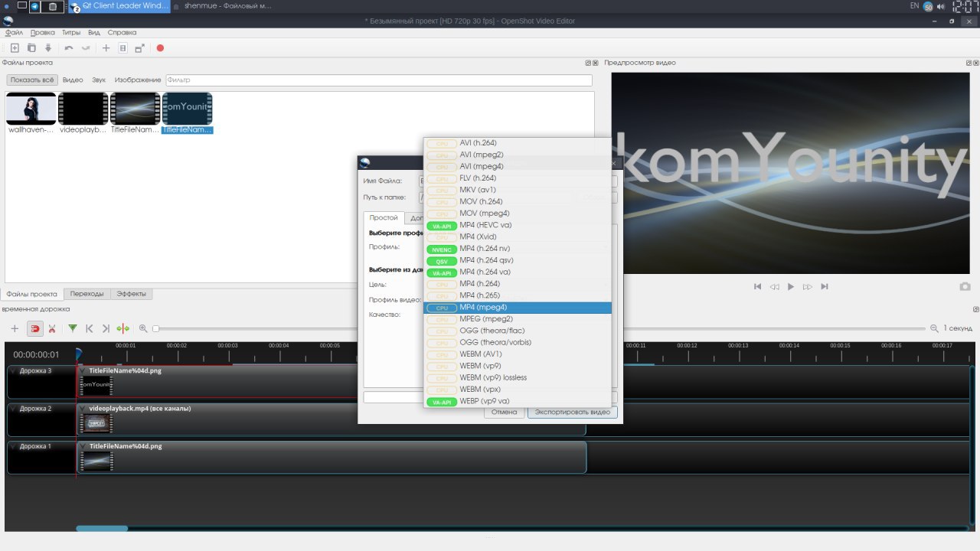The width and height of the screenshot is (980, 551).
Task: Click the zoom out magnifier near '1 секунд'
Action: click(934, 328)
